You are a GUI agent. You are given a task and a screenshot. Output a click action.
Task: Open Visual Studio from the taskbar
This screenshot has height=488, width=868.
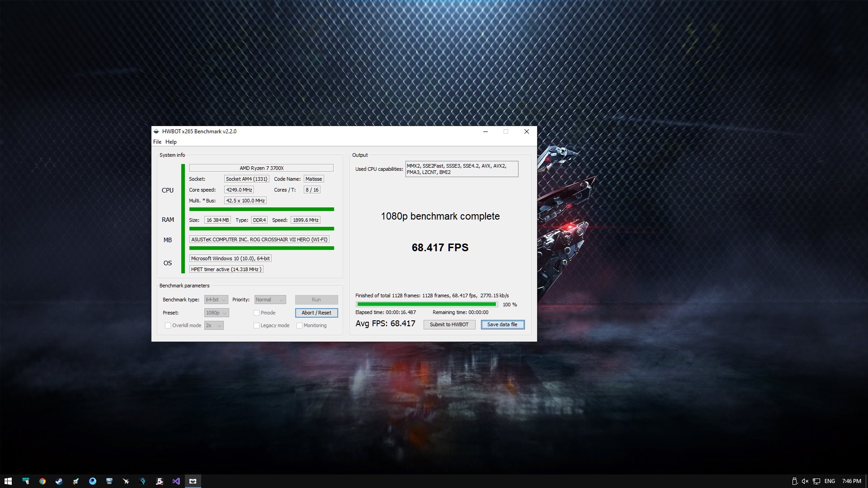tap(176, 481)
